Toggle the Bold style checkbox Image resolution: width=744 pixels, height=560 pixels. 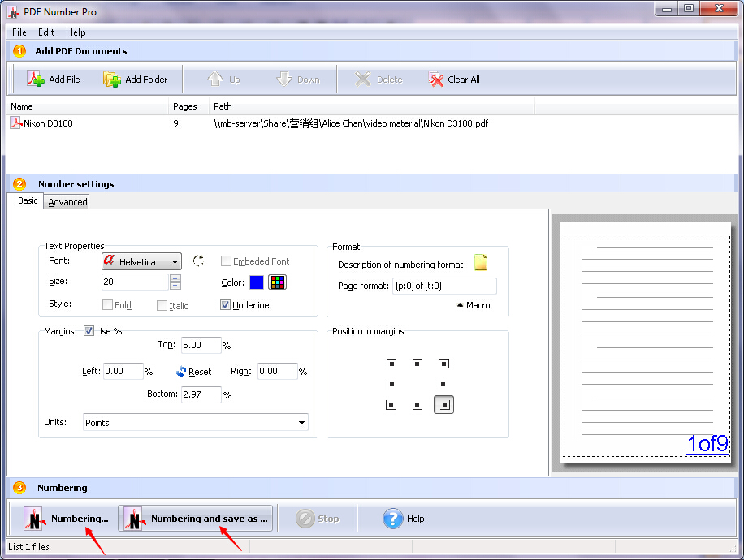(x=108, y=305)
